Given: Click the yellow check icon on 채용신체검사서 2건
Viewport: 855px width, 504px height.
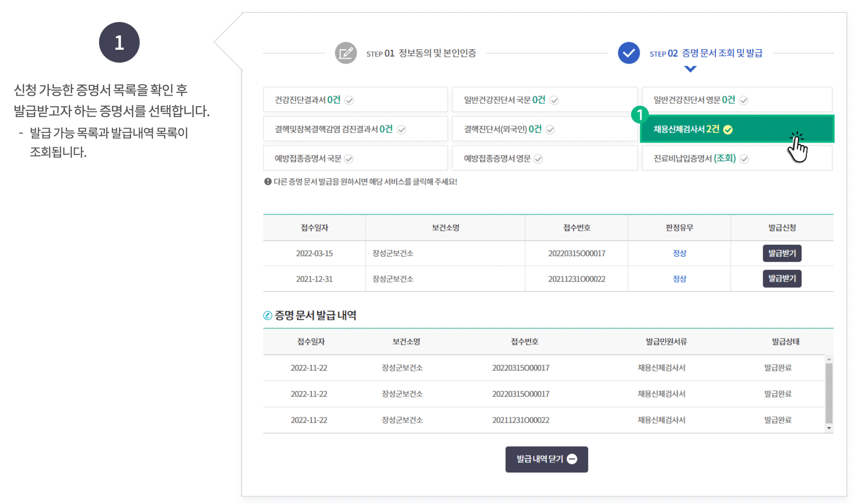Looking at the screenshot, I should tap(729, 129).
